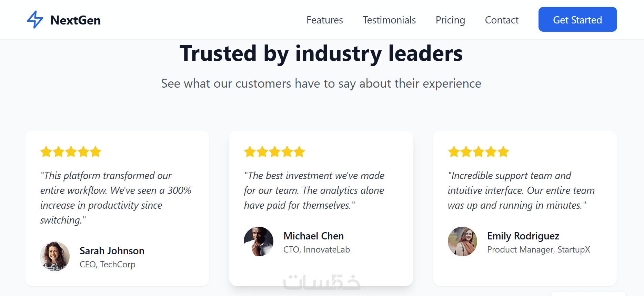
Task: Go to the Testimonials nav item
Action: pos(389,20)
